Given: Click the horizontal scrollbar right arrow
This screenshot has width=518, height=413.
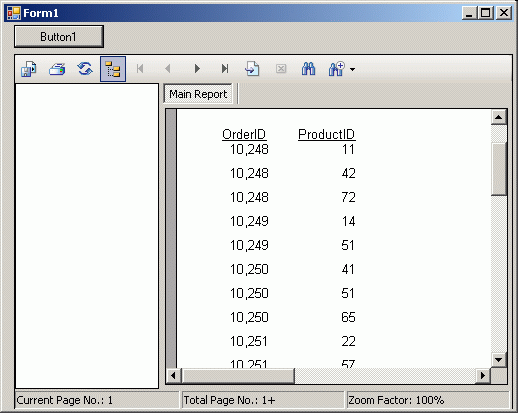Looking at the screenshot, I should [x=483, y=376].
